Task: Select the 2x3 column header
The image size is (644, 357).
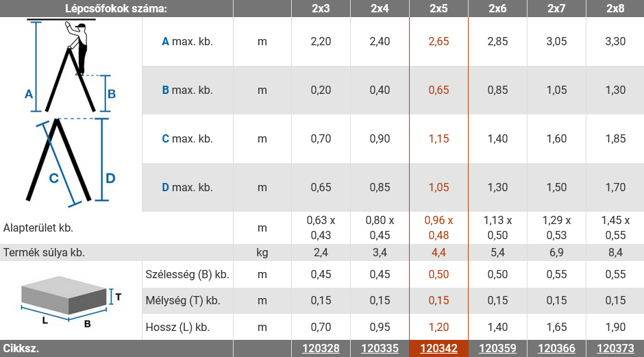Action: pos(321,8)
